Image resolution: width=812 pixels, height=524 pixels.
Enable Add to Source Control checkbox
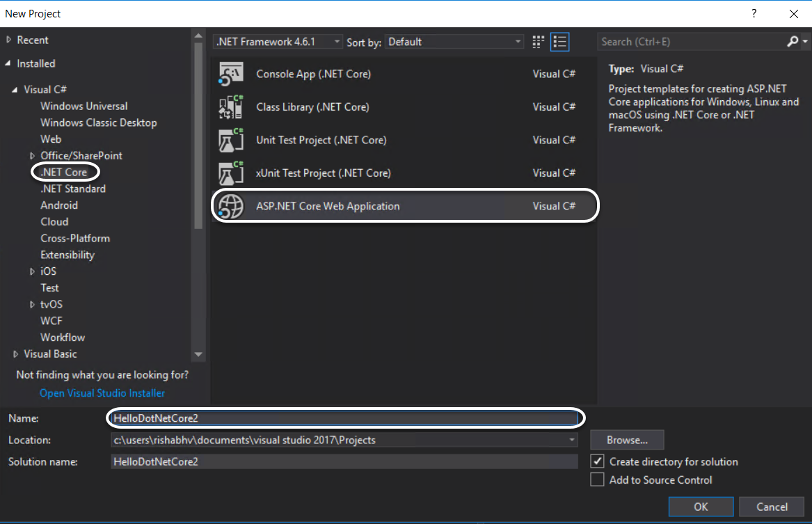point(597,479)
